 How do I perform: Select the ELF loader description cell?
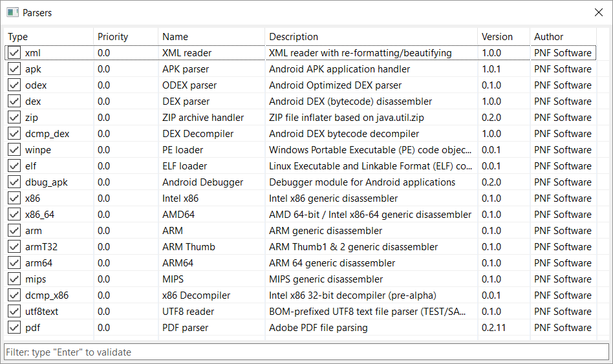(x=371, y=166)
